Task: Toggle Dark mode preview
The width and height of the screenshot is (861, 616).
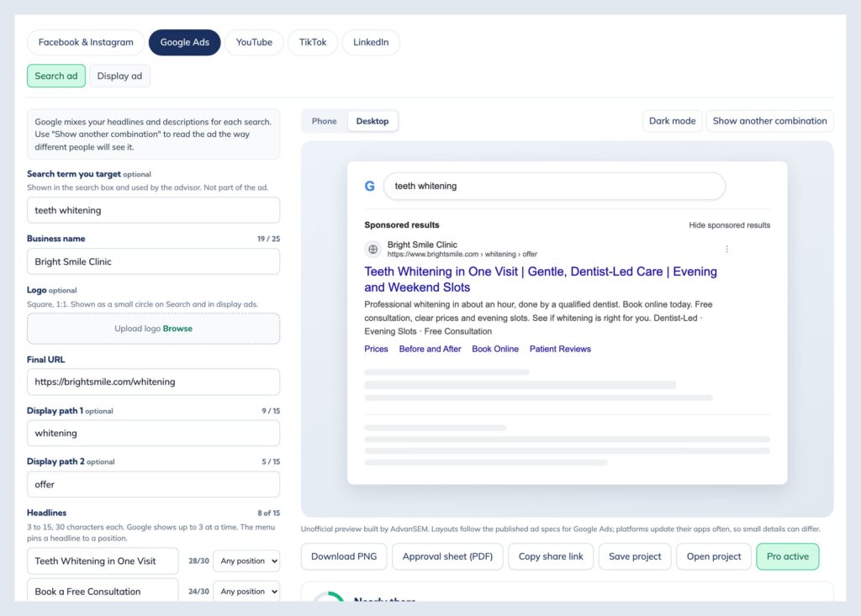Action: point(672,121)
